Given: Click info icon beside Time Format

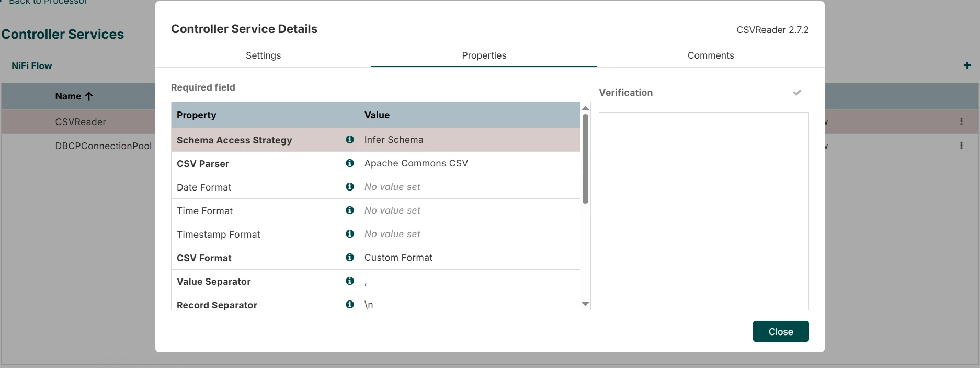Looking at the screenshot, I should [x=350, y=210].
